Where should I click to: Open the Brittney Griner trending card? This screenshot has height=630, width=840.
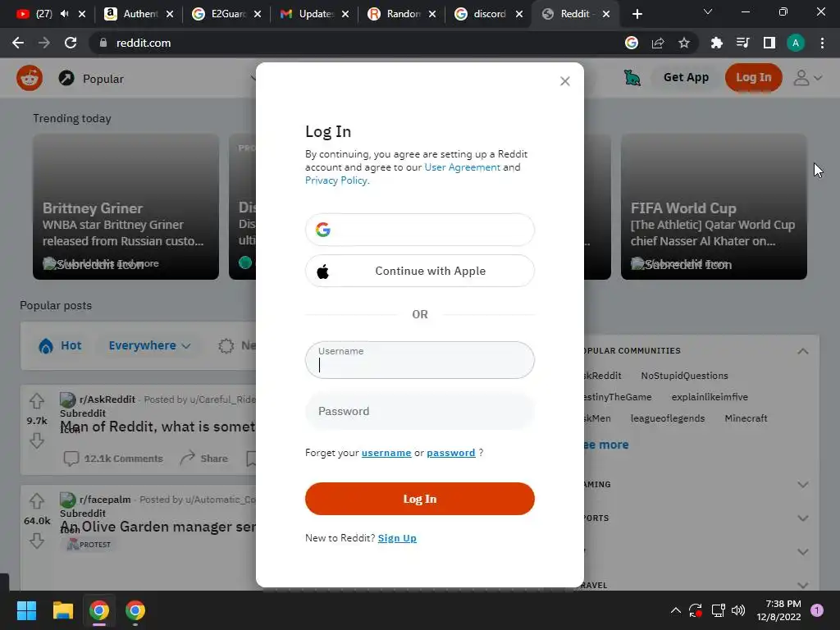126,207
